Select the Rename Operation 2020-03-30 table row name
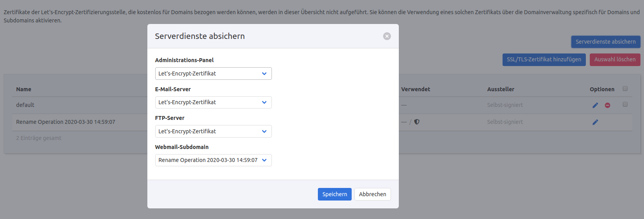This screenshot has width=644, height=219. tap(66, 122)
